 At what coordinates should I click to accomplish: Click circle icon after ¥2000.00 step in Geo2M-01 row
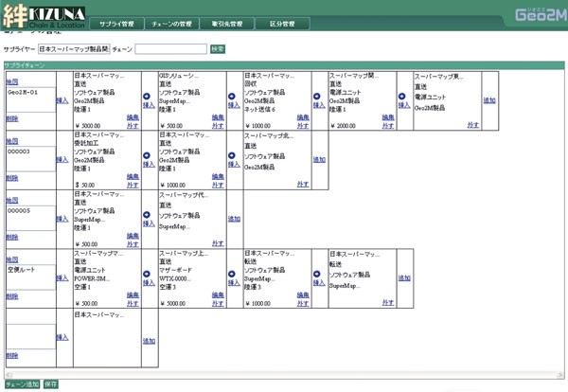(401, 97)
